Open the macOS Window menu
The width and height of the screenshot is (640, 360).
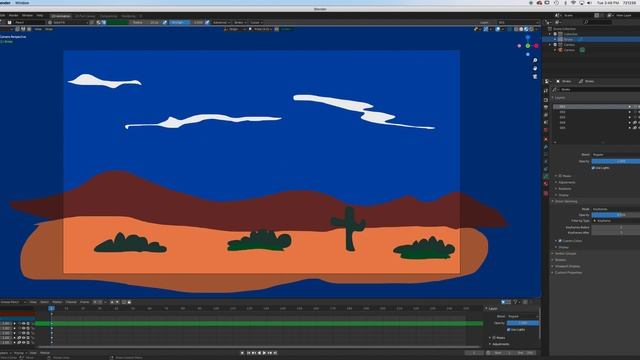click(x=22, y=2)
